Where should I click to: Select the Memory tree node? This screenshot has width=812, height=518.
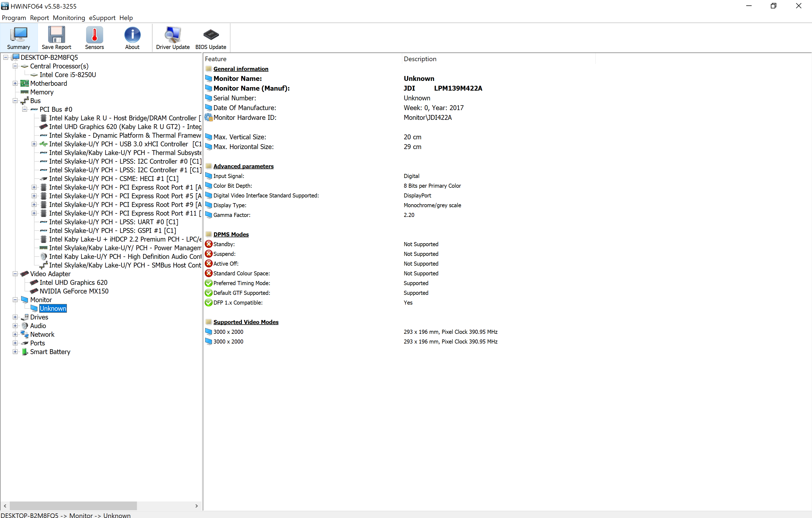42,92
